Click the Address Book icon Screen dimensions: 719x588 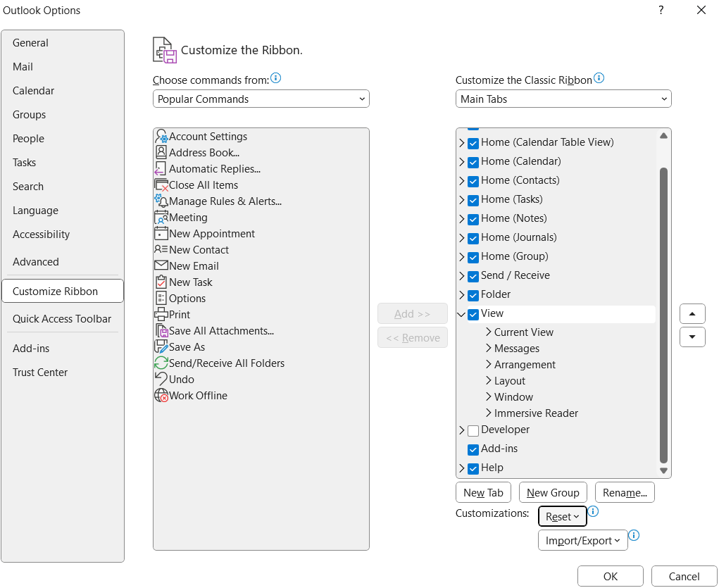(x=161, y=152)
